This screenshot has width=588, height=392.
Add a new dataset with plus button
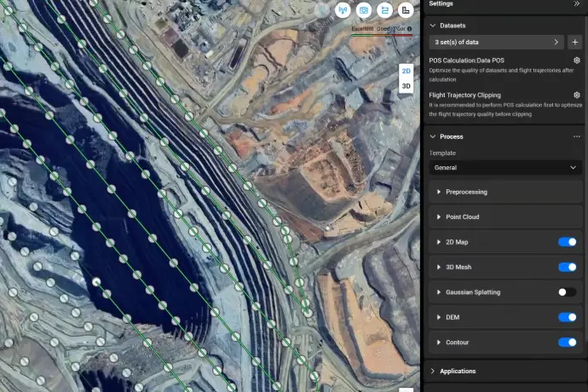click(574, 42)
